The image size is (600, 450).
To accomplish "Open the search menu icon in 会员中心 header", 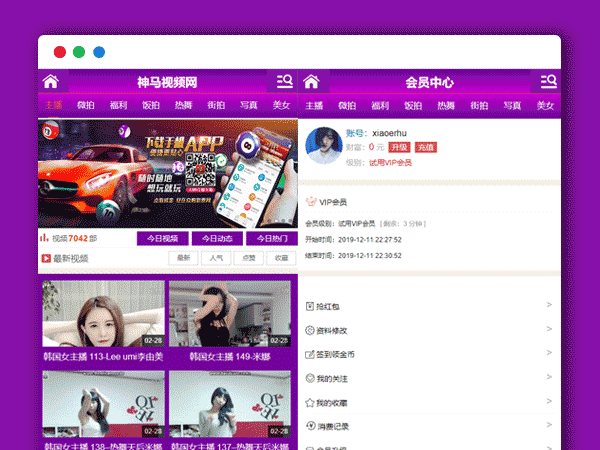I will tap(548, 82).
